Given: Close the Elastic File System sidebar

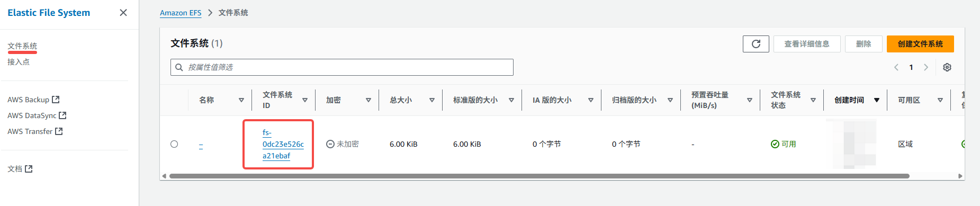Looking at the screenshot, I should click(123, 13).
